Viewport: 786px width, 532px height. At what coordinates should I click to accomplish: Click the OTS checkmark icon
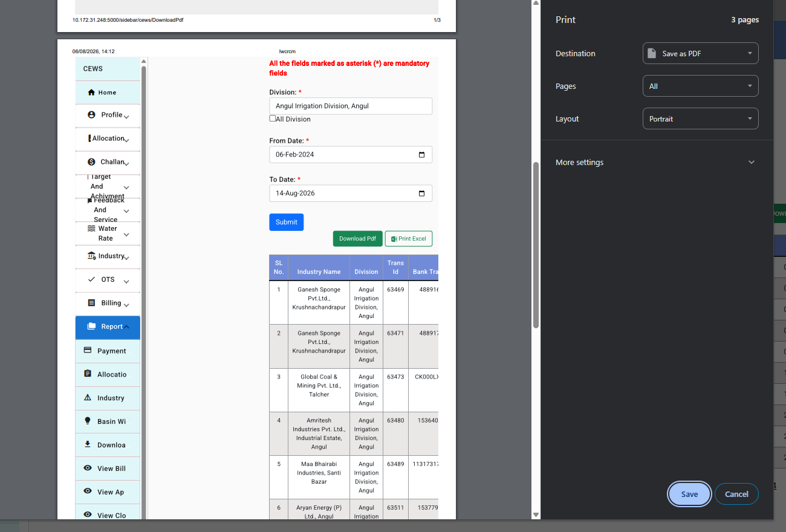pos(91,279)
